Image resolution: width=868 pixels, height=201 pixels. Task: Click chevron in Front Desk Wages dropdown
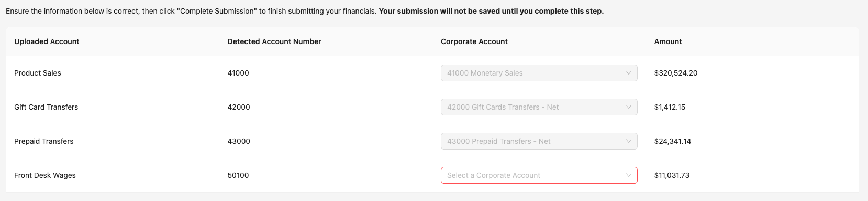tap(628, 175)
